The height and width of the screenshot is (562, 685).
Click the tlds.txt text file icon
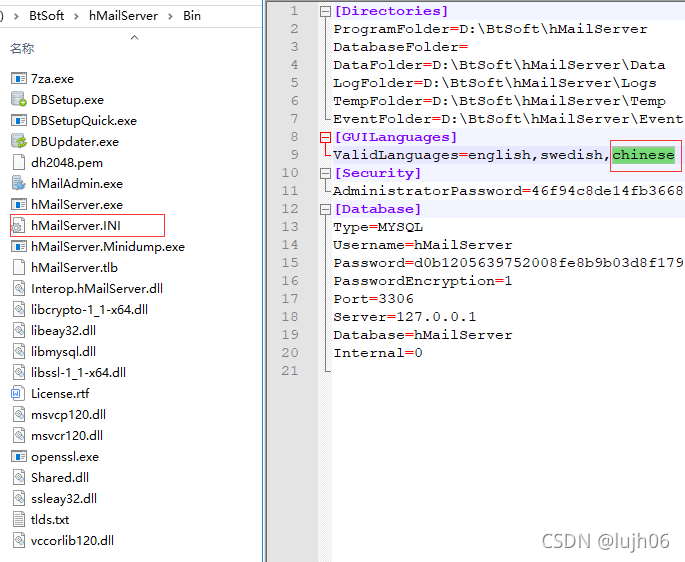[18, 519]
